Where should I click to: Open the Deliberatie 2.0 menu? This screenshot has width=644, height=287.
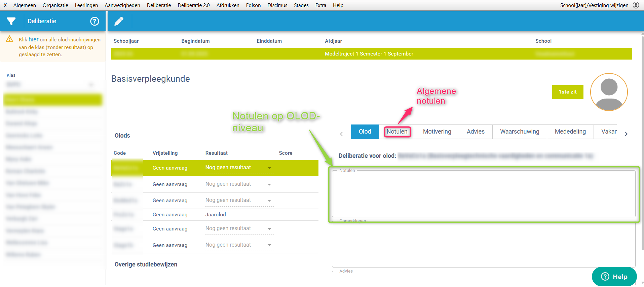[193, 5]
